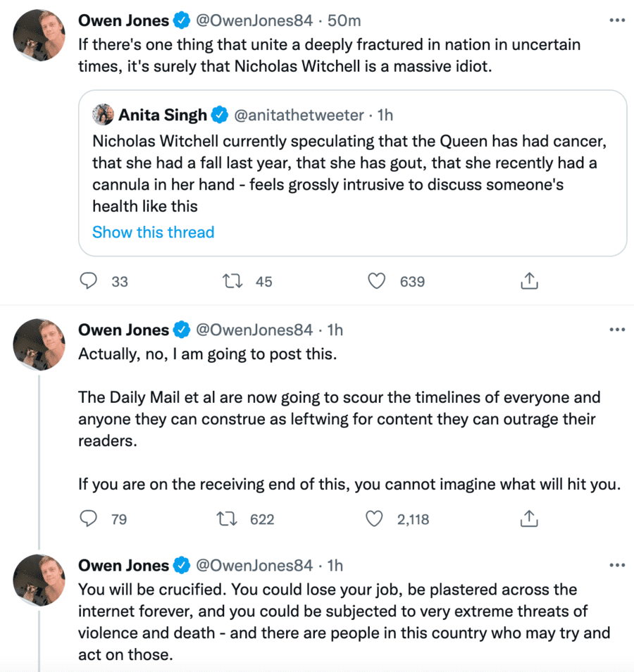Click @OwenJones84 handle on the Daily Mail tweet
Viewport: 634px width, 672px height.
[x=253, y=330]
